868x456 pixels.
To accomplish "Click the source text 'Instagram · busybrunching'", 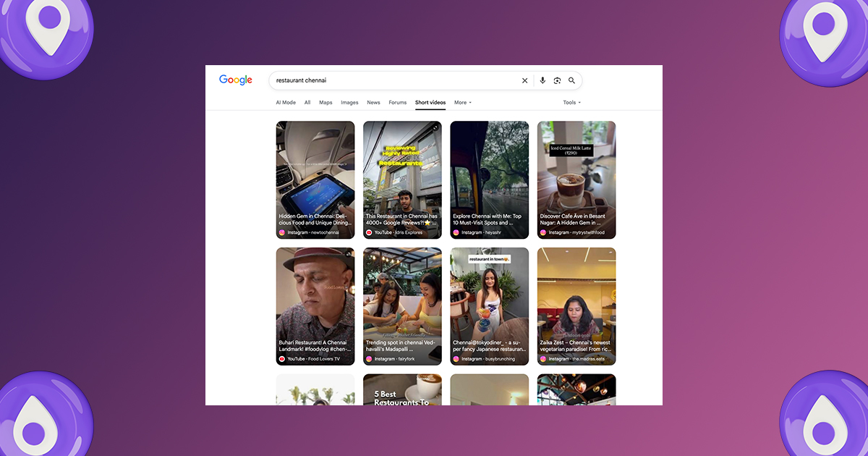I will (x=488, y=359).
